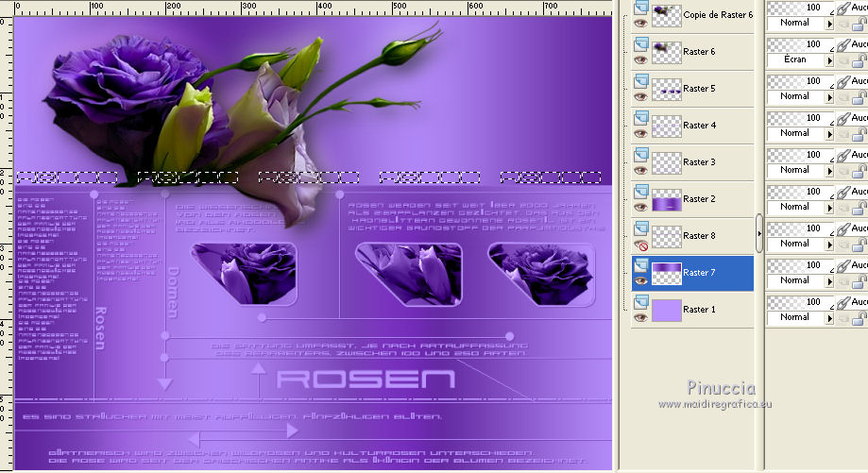Hide the Raster 3 layer via eye icon
Image resolution: width=868 pixels, height=473 pixels.
[641, 170]
